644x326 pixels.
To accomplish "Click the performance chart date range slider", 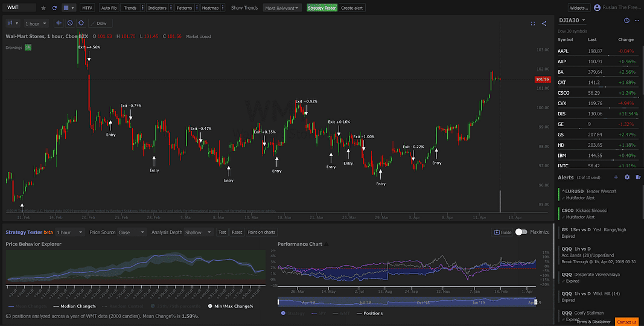I will (x=406, y=302).
